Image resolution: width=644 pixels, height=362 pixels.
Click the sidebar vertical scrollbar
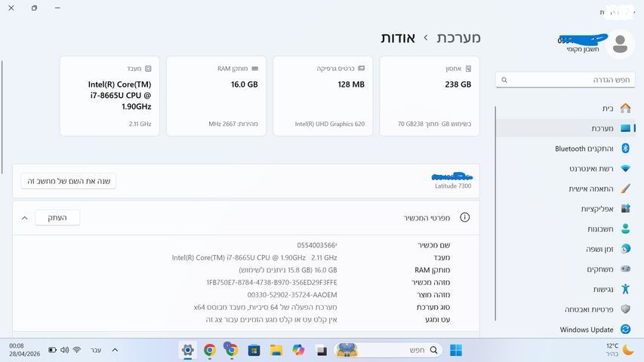click(x=495, y=213)
